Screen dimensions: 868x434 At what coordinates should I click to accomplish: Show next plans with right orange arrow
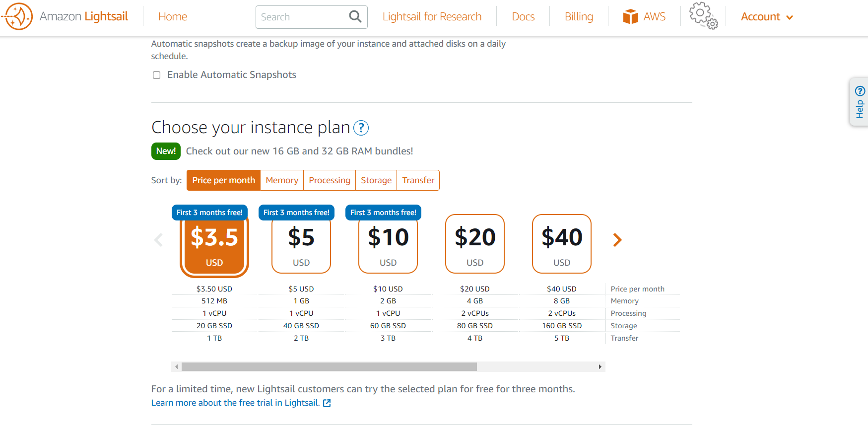(x=617, y=240)
